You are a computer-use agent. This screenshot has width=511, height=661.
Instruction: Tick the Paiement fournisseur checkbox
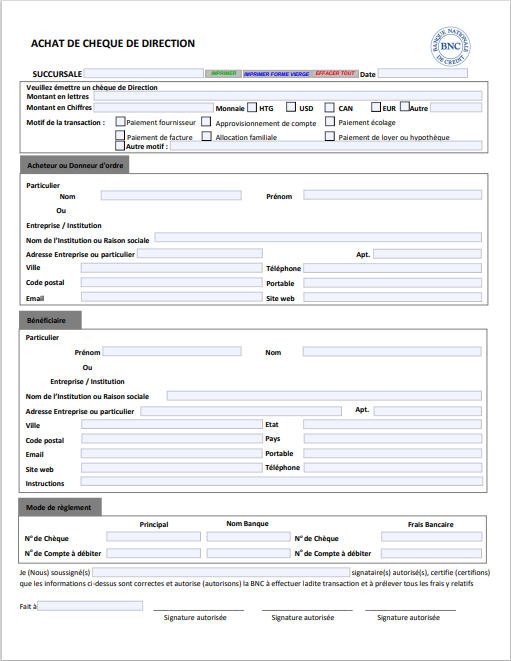tap(121, 121)
